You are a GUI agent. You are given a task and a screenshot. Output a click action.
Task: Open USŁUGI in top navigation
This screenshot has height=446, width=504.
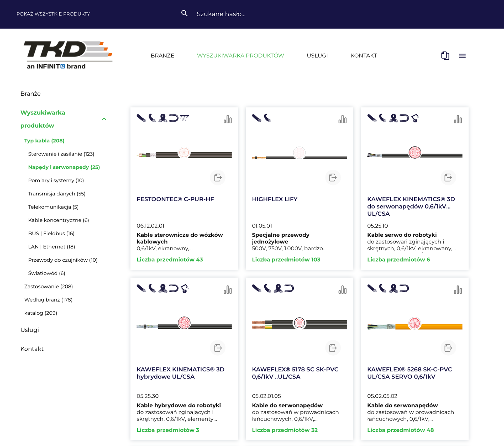(x=317, y=56)
